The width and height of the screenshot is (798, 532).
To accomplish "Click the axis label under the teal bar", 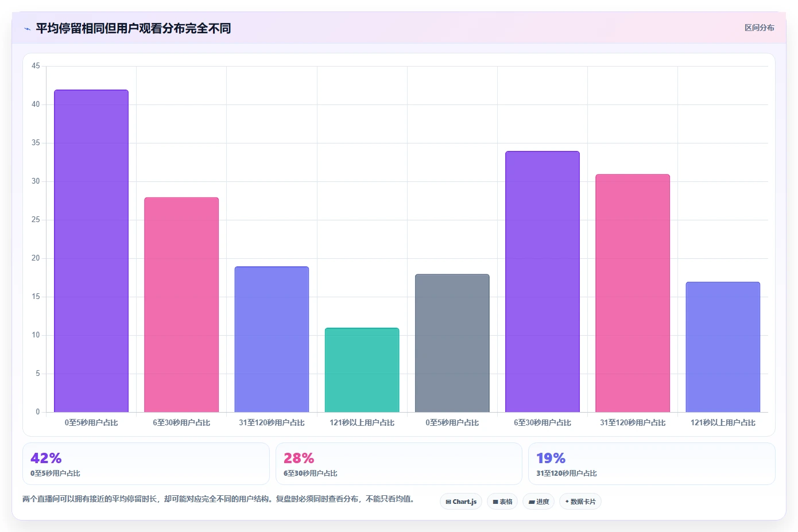I will [x=362, y=423].
